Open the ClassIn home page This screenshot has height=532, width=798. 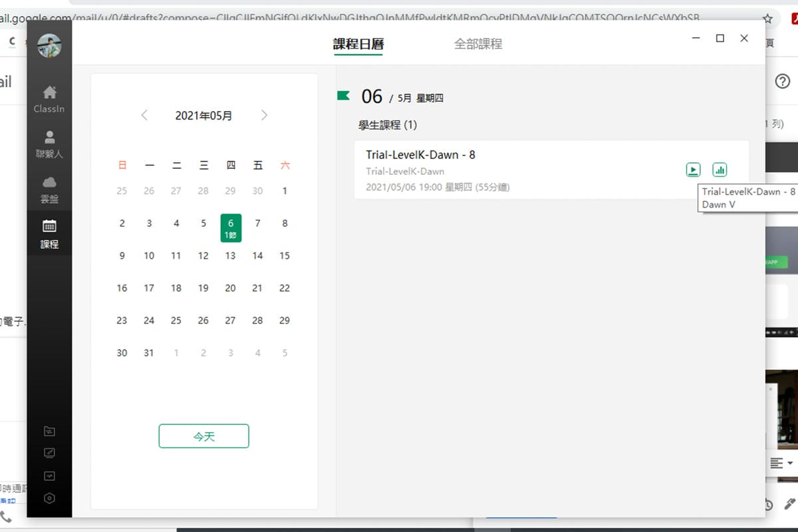tap(49, 98)
